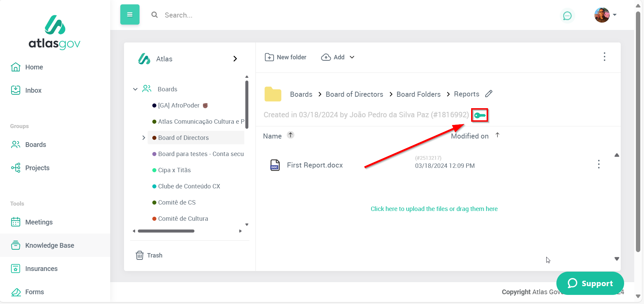This screenshot has width=644, height=304.
Task: Open Inbox from the sidebar
Action: [x=33, y=90]
